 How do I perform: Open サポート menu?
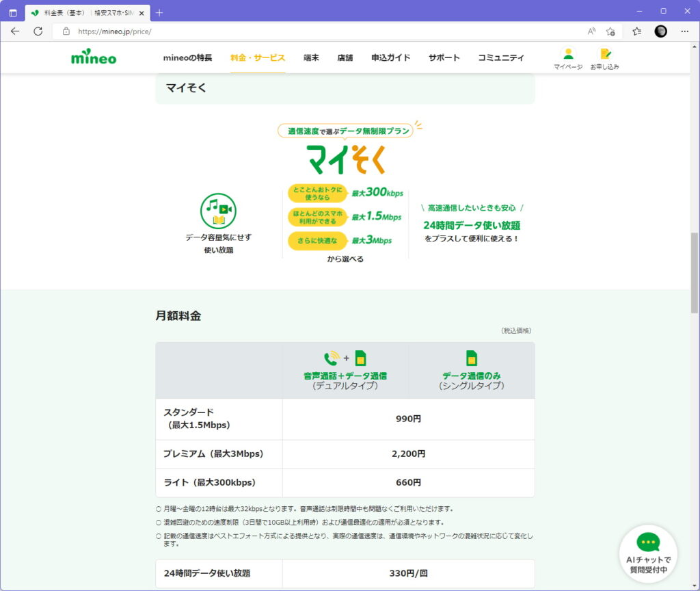pos(444,57)
